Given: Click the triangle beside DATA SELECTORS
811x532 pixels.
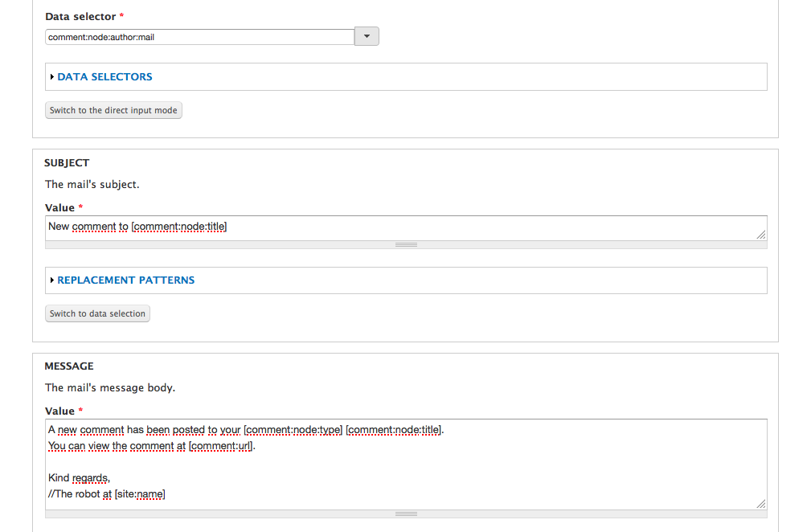Looking at the screenshot, I should click(x=52, y=77).
